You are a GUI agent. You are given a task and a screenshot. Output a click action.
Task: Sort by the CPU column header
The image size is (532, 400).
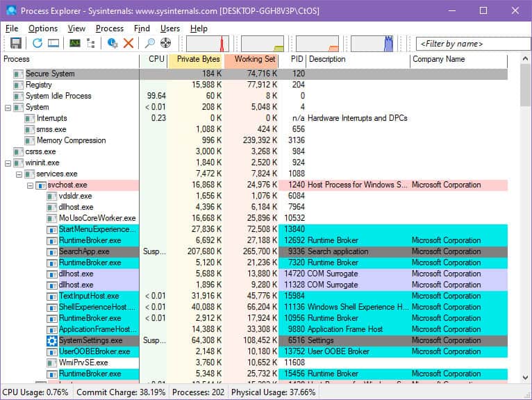pos(153,59)
